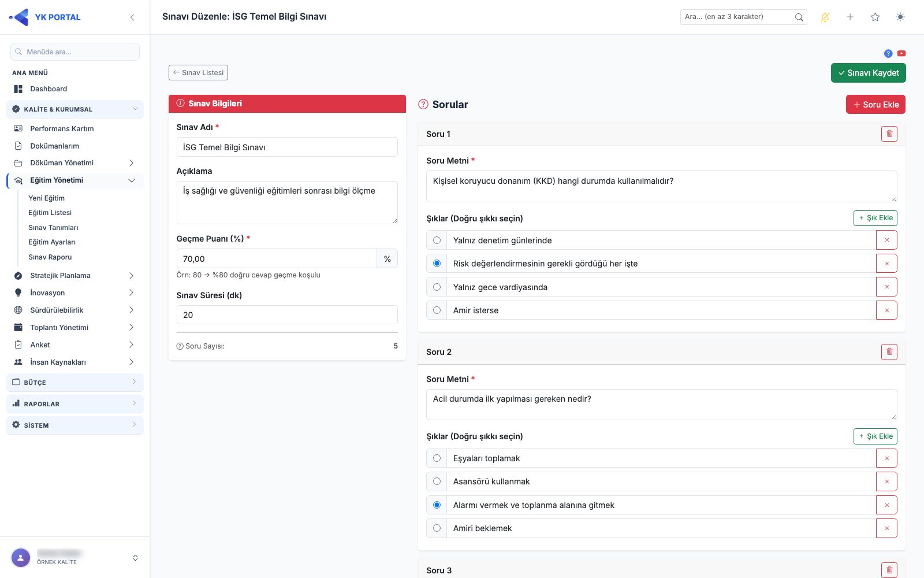Open the red YouTube video icon

click(901, 54)
